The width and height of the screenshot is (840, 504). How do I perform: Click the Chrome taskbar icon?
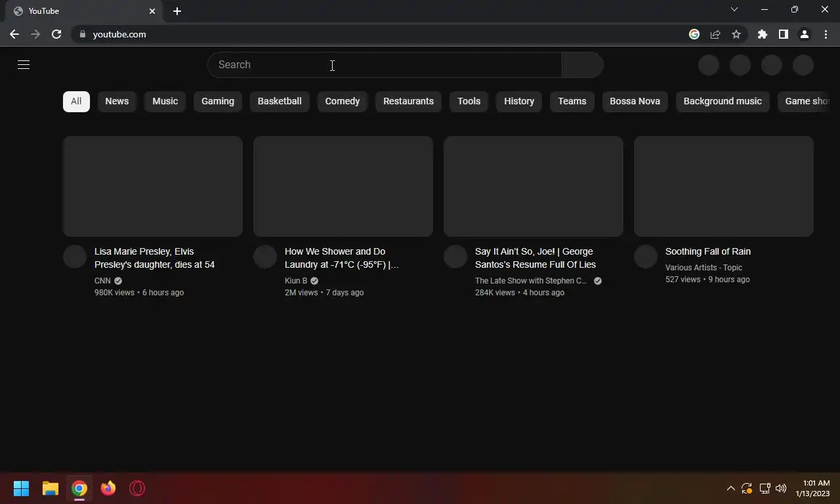[x=79, y=488]
